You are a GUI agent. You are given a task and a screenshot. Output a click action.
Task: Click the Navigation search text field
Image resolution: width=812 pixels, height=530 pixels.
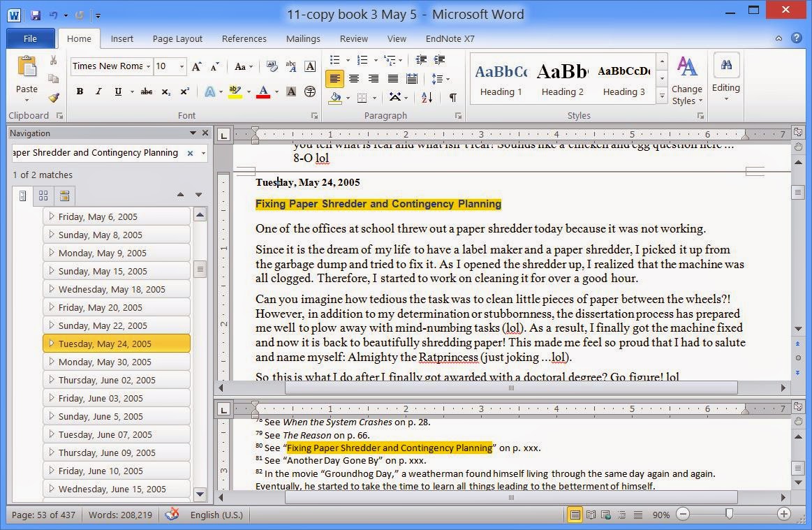98,153
